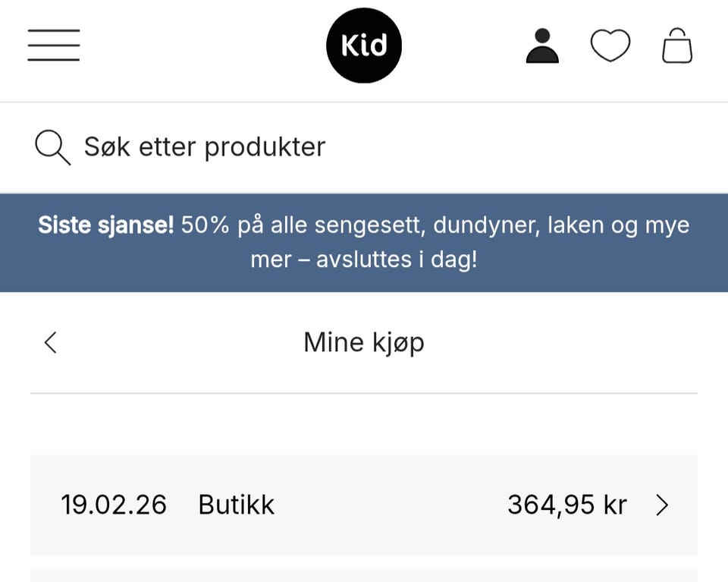Open the hamburger navigation menu
Screen dimensions: 728x582
[x=54, y=45]
